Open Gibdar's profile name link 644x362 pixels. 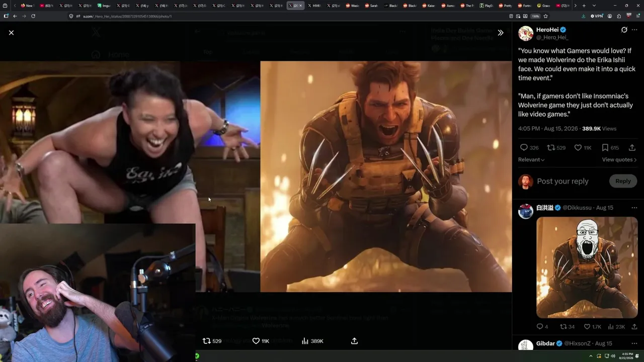[545, 343]
